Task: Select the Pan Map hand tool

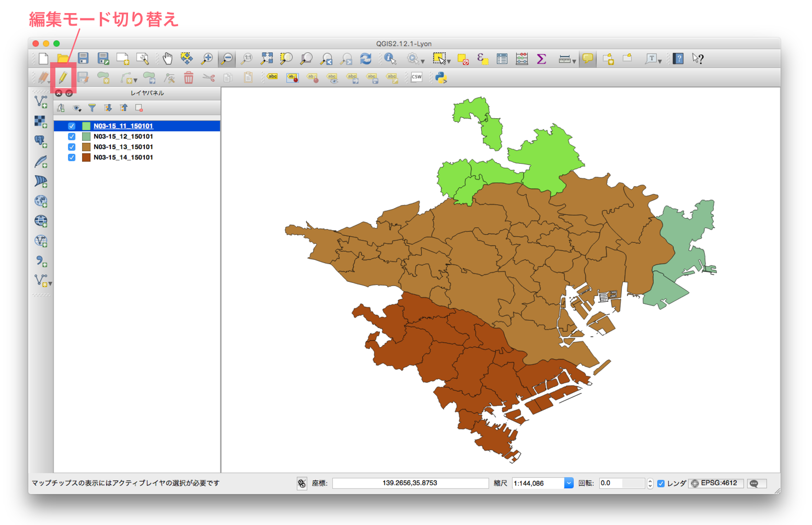Action: click(x=167, y=59)
